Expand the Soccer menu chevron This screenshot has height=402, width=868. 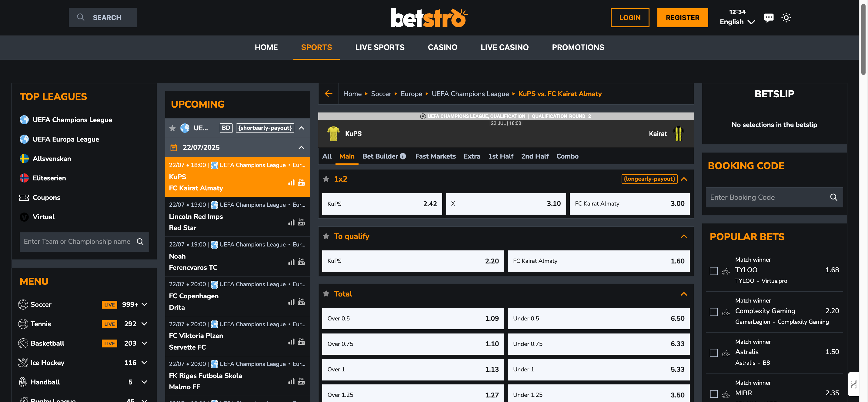tap(144, 304)
